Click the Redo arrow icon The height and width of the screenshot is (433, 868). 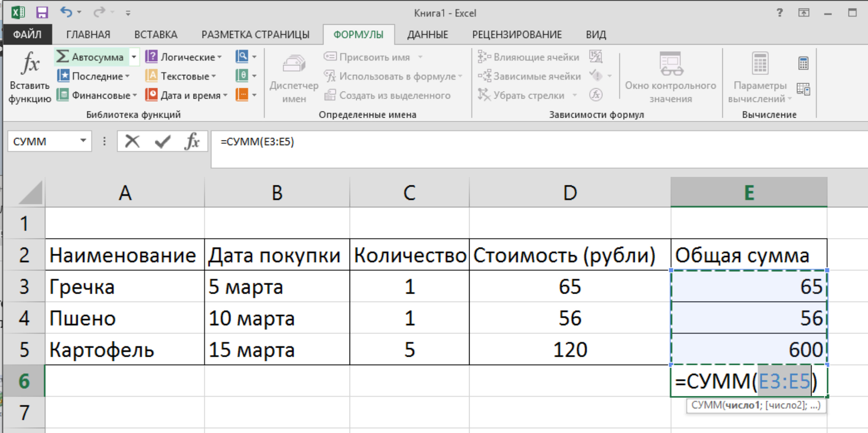coord(99,12)
